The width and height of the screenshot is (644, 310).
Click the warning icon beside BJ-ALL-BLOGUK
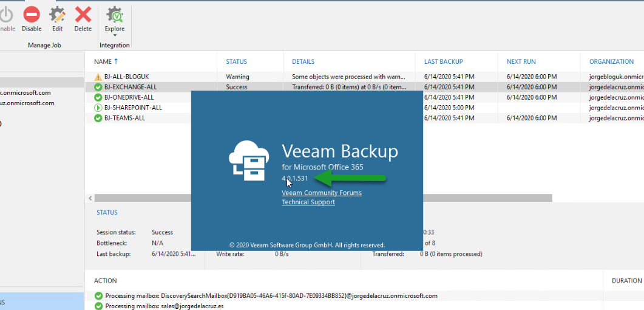(x=98, y=77)
